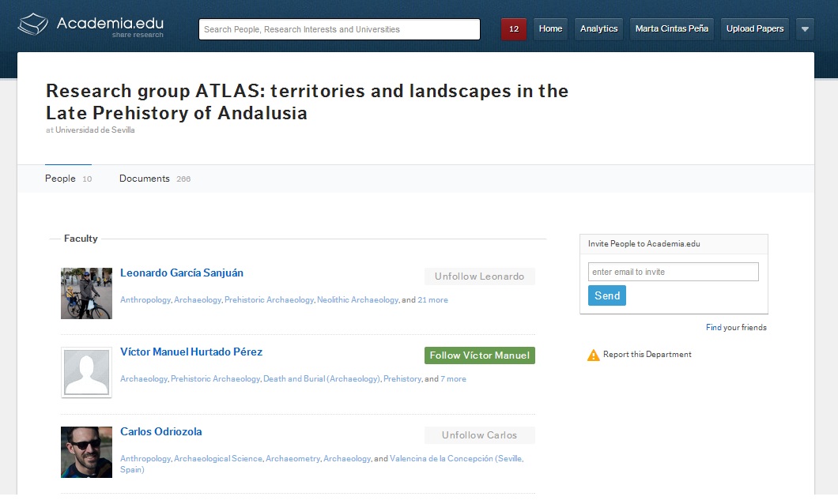Image resolution: width=838 pixels, height=504 pixels.
Task: Focus the 'enter email to invite' field
Action: 673,272
